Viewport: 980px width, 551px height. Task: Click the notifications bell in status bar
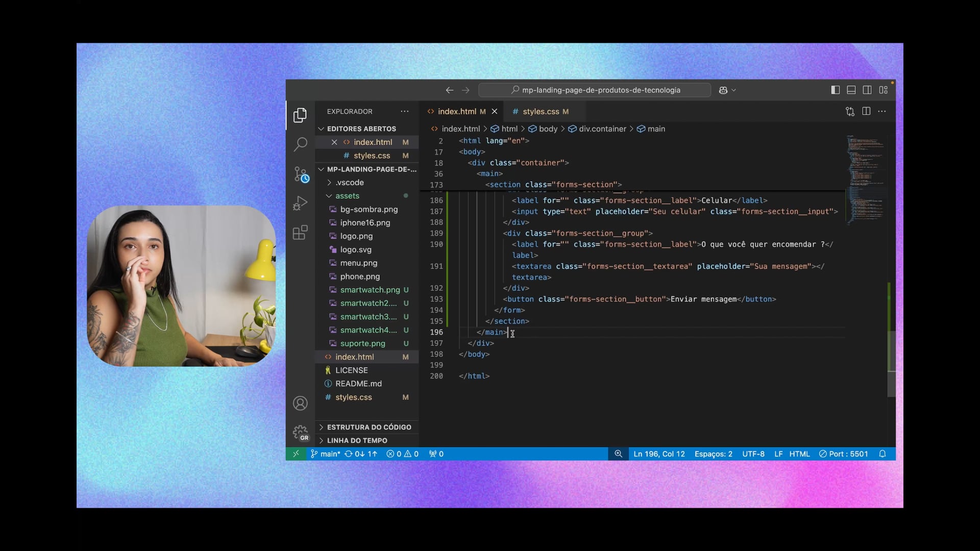[x=882, y=454]
